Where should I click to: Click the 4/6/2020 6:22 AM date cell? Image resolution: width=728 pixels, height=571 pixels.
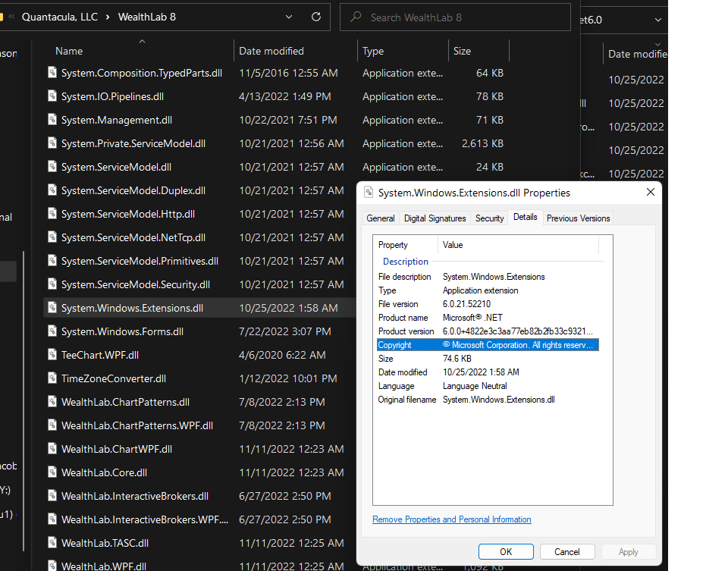[282, 355]
